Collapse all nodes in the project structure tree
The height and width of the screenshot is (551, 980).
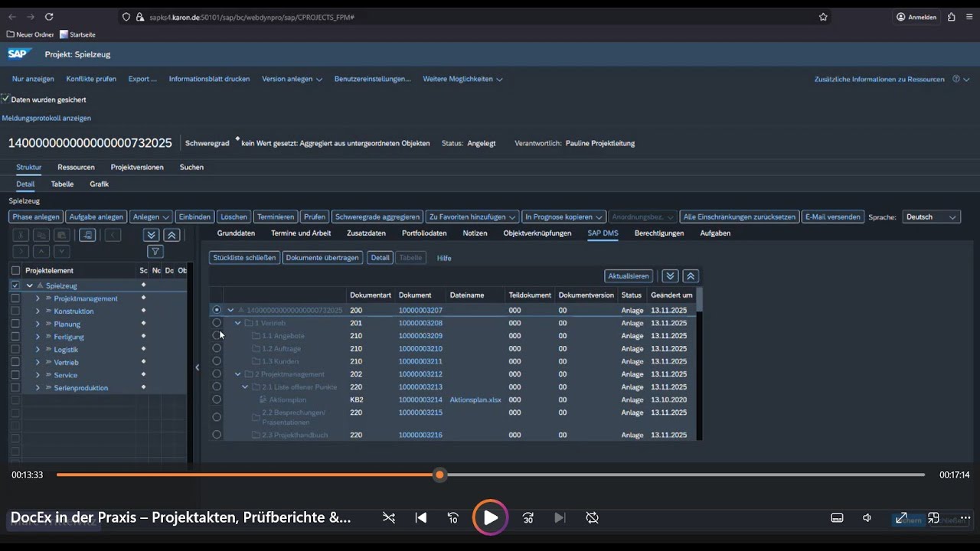(x=172, y=235)
